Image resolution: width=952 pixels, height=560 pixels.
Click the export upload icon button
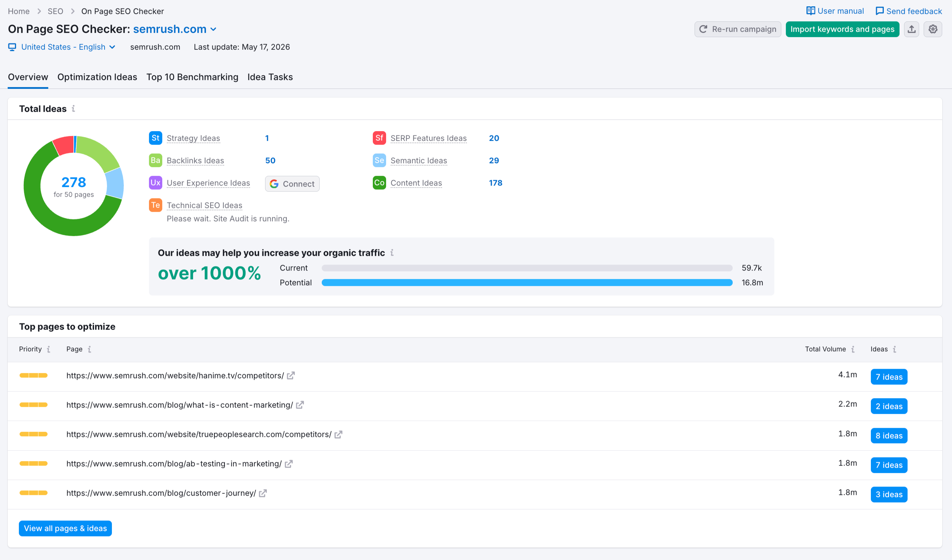click(x=911, y=29)
